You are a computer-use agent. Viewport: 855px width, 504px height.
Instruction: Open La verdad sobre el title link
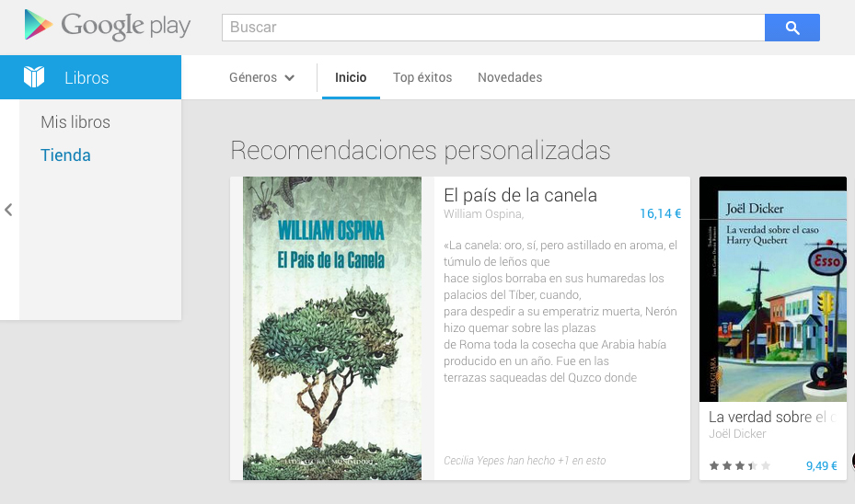(x=772, y=417)
